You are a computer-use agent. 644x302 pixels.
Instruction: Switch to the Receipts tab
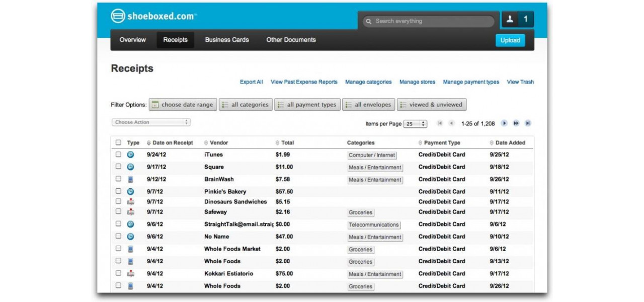coord(175,40)
